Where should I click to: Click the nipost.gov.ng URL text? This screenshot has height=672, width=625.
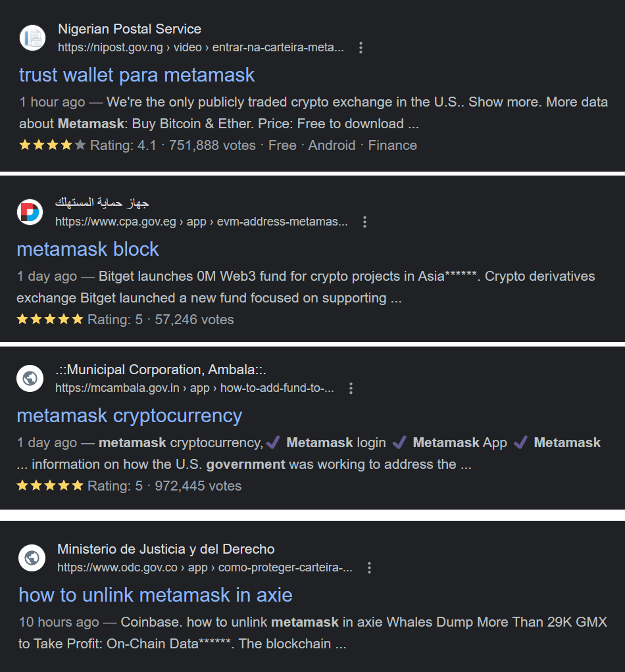[x=110, y=47]
